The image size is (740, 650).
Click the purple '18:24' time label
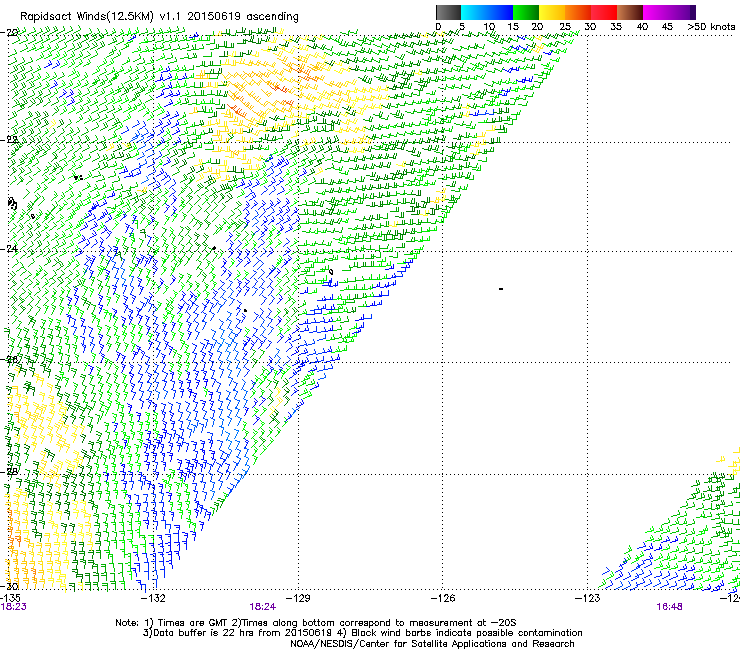click(262, 607)
